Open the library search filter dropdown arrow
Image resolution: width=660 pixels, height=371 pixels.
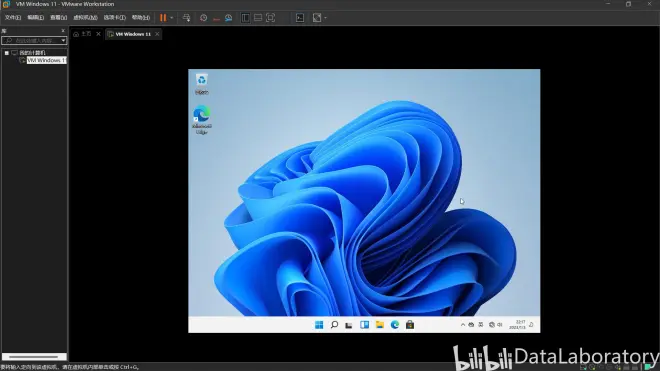[64, 40]
